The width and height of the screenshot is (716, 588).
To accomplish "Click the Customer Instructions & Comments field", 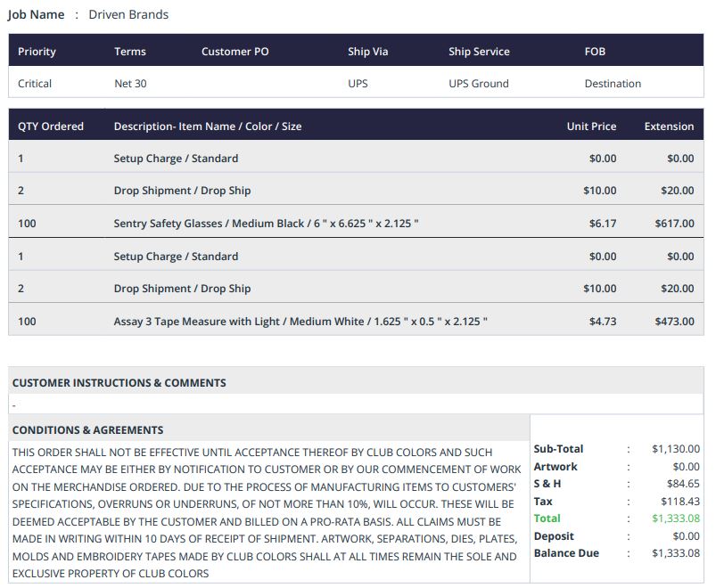I will click(357, 404).
